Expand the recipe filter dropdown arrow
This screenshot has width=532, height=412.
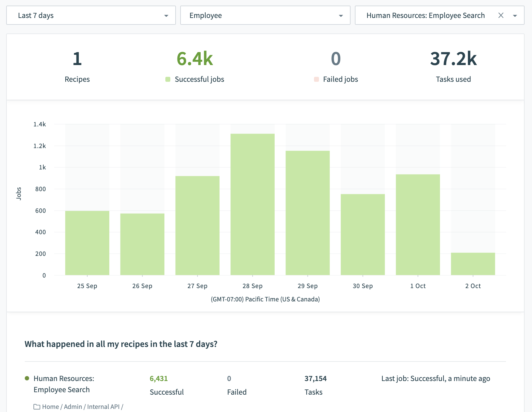point(515,16)
